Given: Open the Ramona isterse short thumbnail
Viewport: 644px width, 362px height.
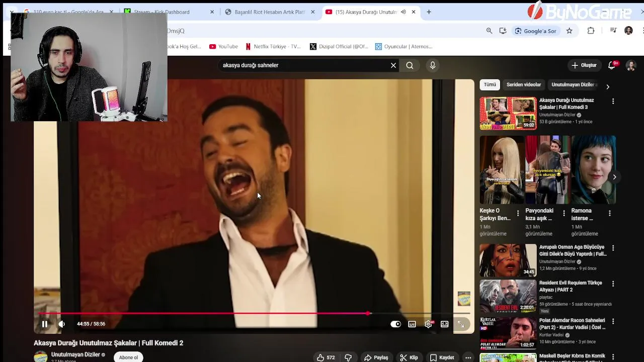Looking at the screenshot, I should tap(594, 170).
